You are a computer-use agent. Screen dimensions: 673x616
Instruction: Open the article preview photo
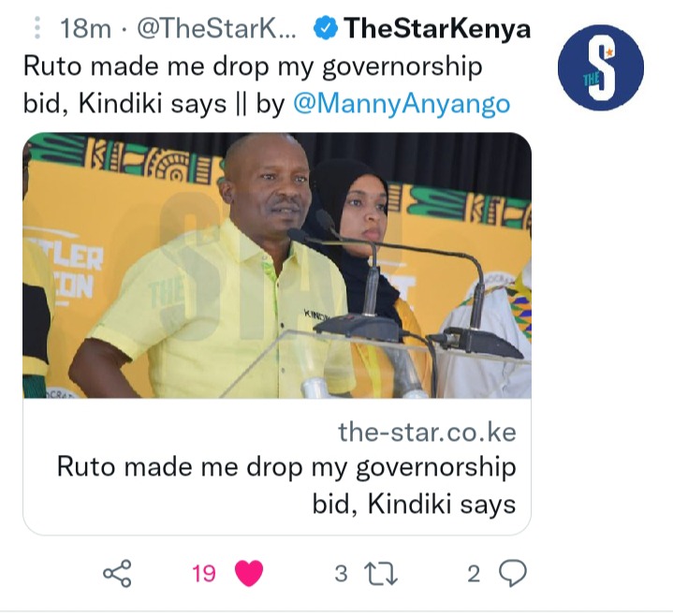click(x=277, y=265)
